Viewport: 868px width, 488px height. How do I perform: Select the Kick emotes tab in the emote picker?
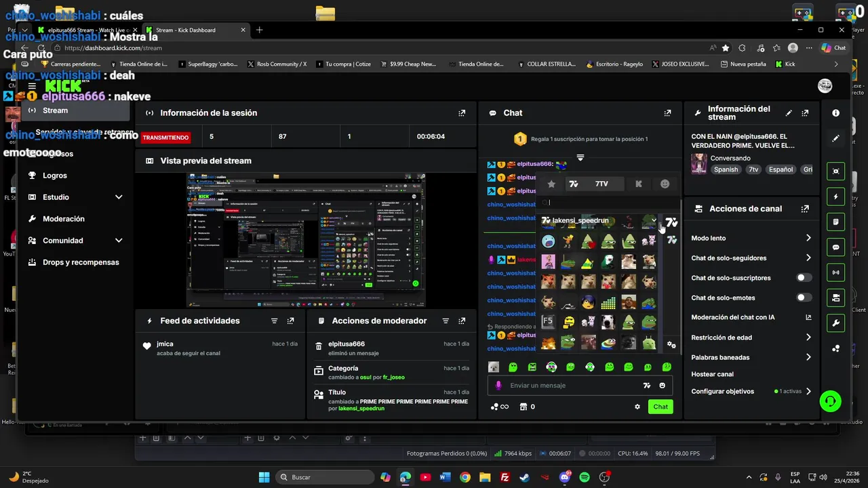click(639, 184)
